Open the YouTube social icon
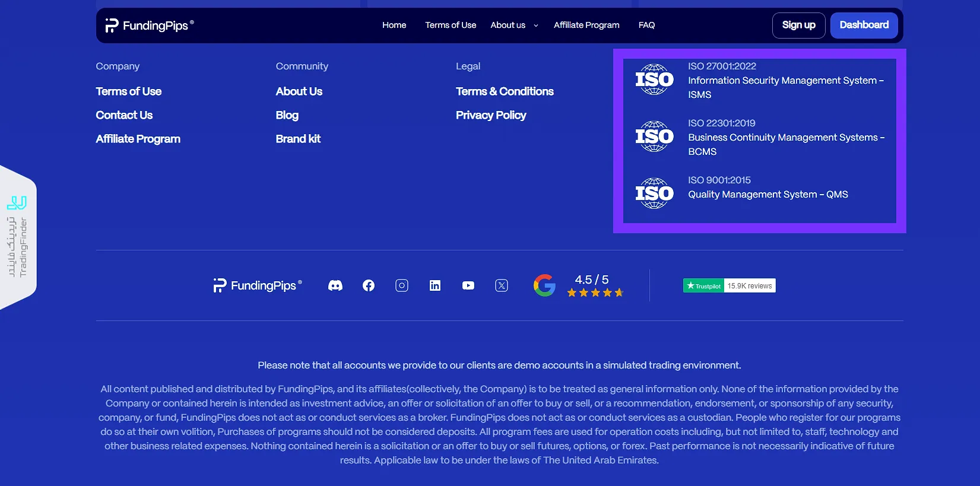Image resolution: width=980 pixels, height=486 pixels. (468, 285)
